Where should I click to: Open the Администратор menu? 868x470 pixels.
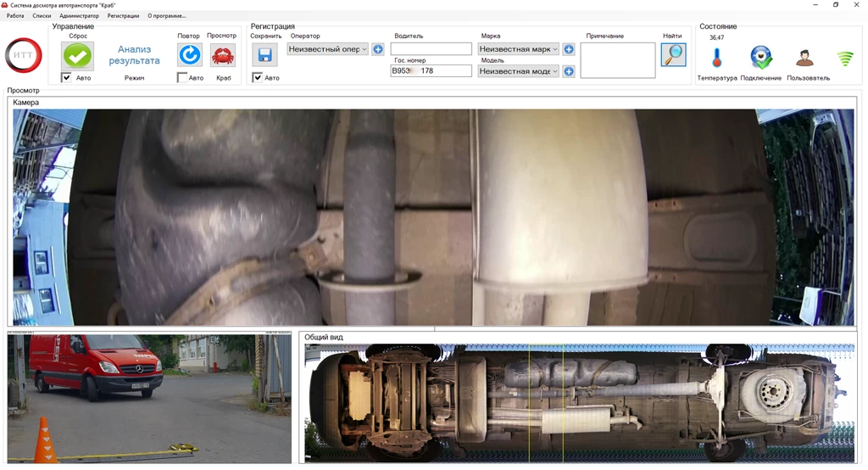(79, 16)
